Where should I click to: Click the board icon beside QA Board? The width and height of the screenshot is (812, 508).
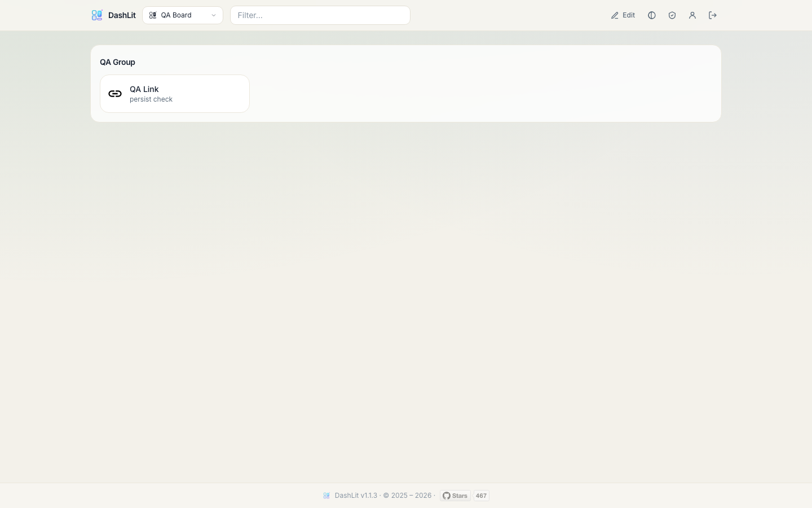(153, 15)
